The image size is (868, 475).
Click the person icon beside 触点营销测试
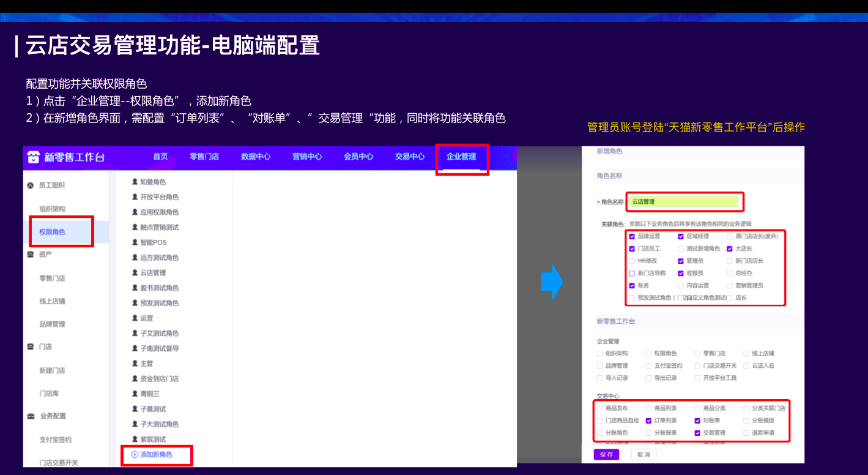135,227
